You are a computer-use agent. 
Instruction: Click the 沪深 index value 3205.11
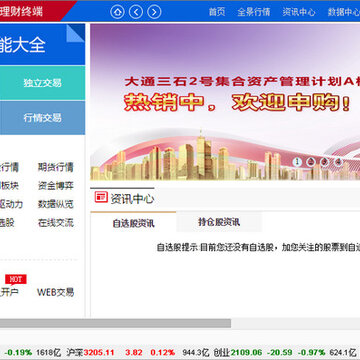(99, 352)
